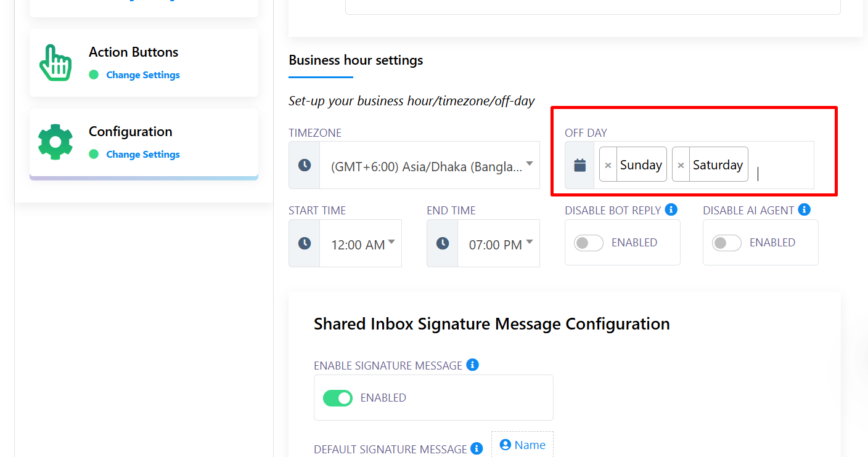The height and width of the screenshot is (457, 868).
Task: Turn off the Enable Signature Message switch
Action: tap(338, 398)
